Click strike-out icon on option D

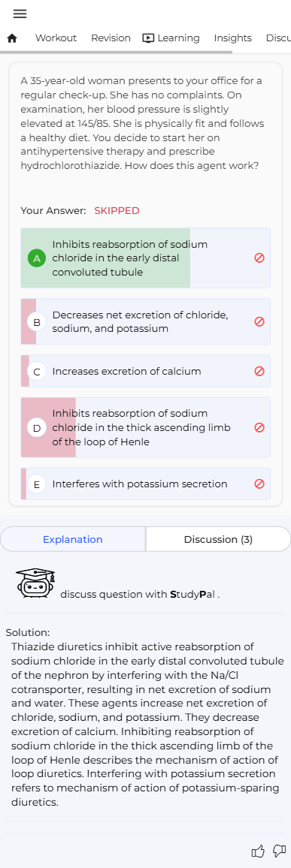259,427
